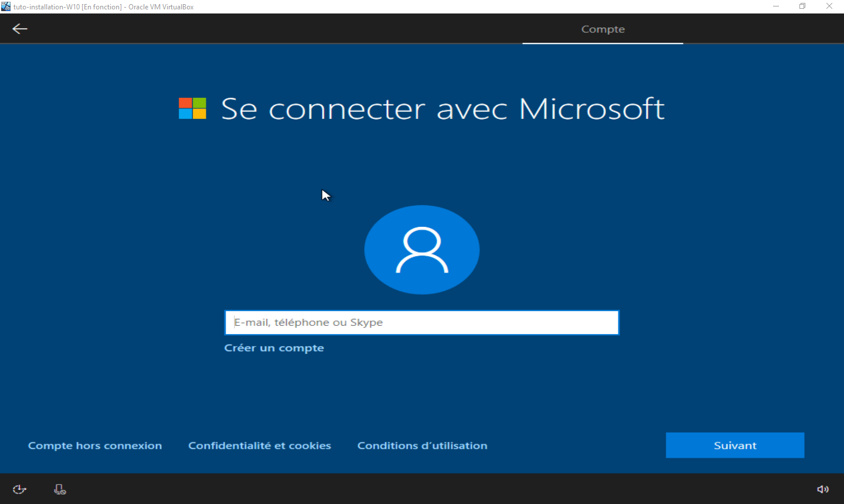Choose Compte hors connexion
This screenshot has height=504, width=844.
95,445
